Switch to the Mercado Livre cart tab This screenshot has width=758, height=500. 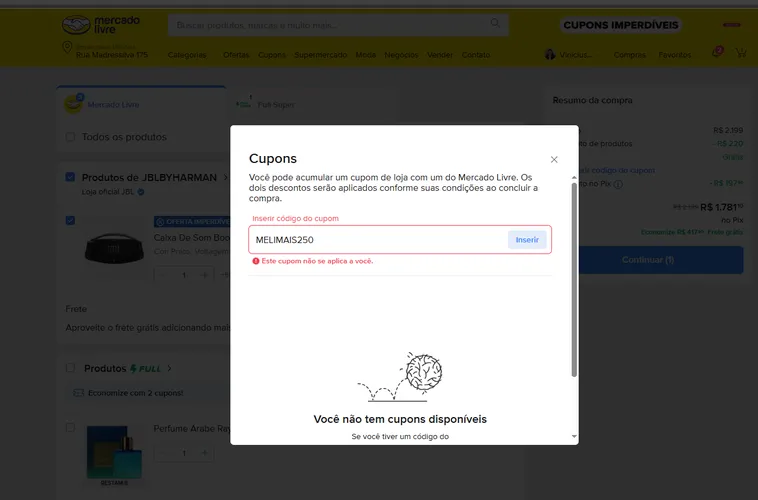click(x=141, y=103)
